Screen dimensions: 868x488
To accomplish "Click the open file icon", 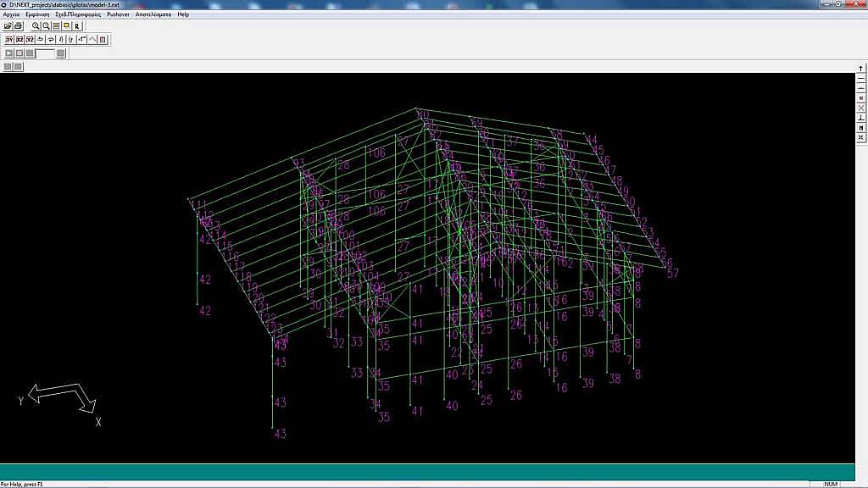I will point(8,26).
